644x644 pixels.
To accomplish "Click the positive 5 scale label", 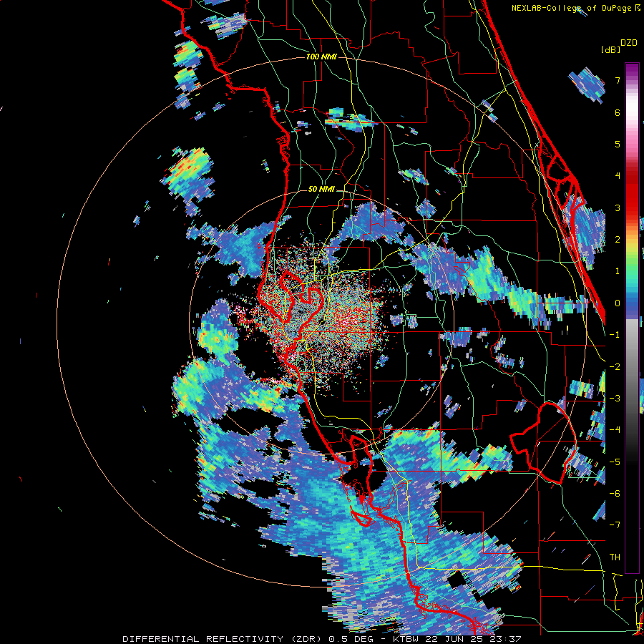I will pyautogui.click(x=618, y=144).
